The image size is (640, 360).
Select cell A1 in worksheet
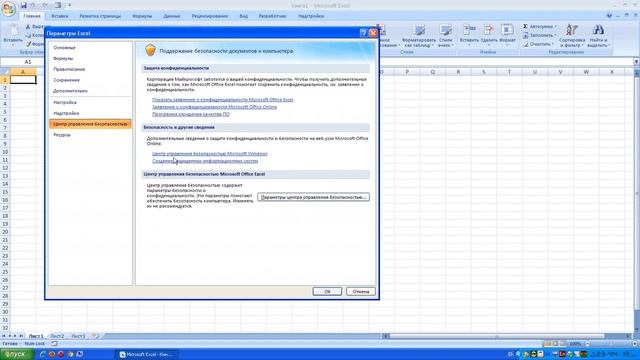coord(23,80)
